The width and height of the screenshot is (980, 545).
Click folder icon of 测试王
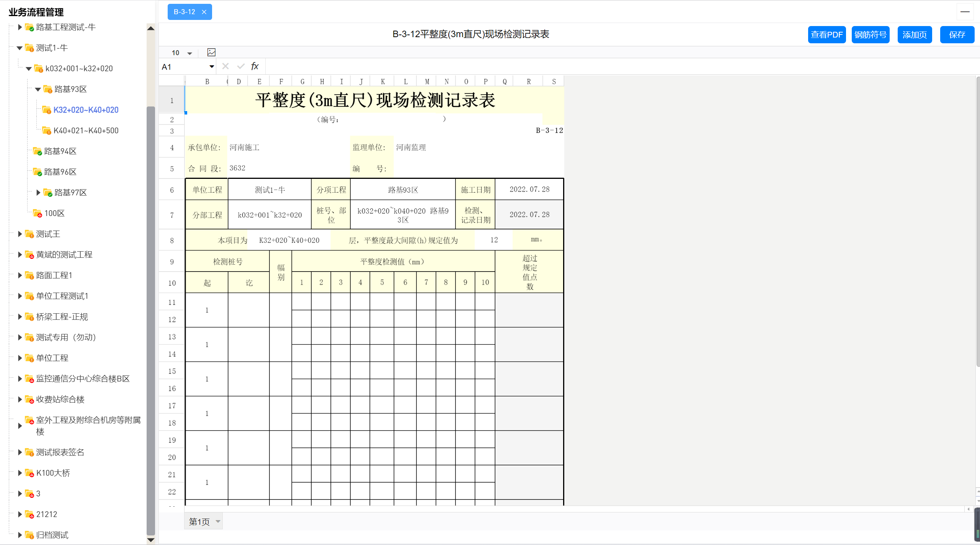pos(29,234)
